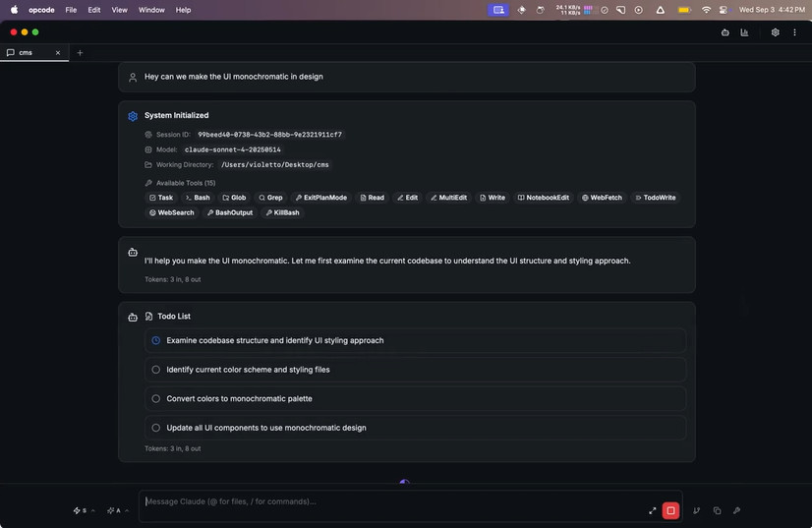Click the System Initialized gear icon
The image size is (812, 528).
point(133,116)
